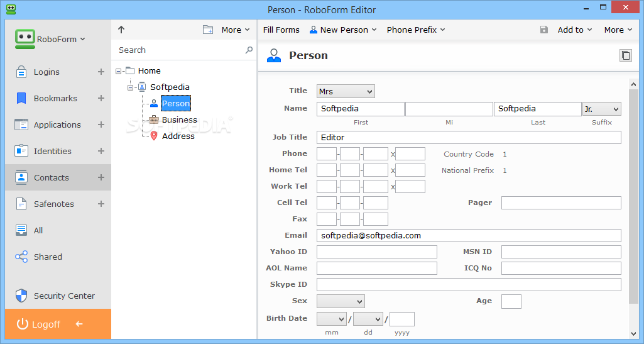This screenshot has width=644, height=344.
Task: Open the Birth Date day dropdown
Action: [368, 319]
